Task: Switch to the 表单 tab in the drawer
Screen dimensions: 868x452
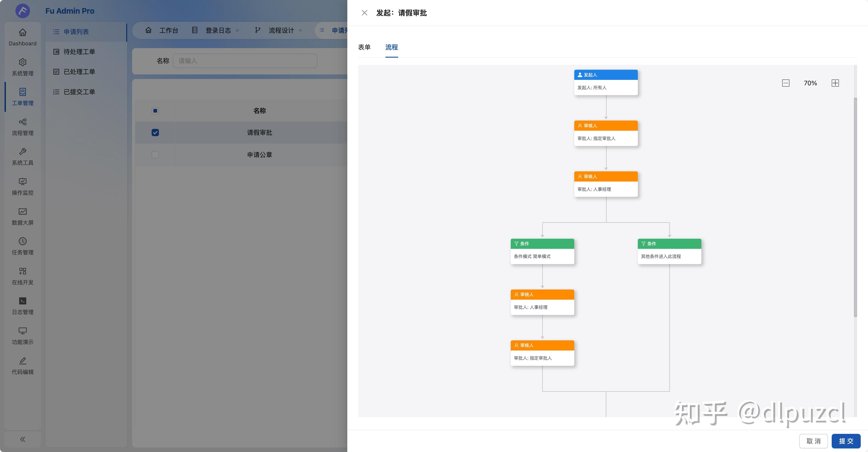Action: pos(364,47)
